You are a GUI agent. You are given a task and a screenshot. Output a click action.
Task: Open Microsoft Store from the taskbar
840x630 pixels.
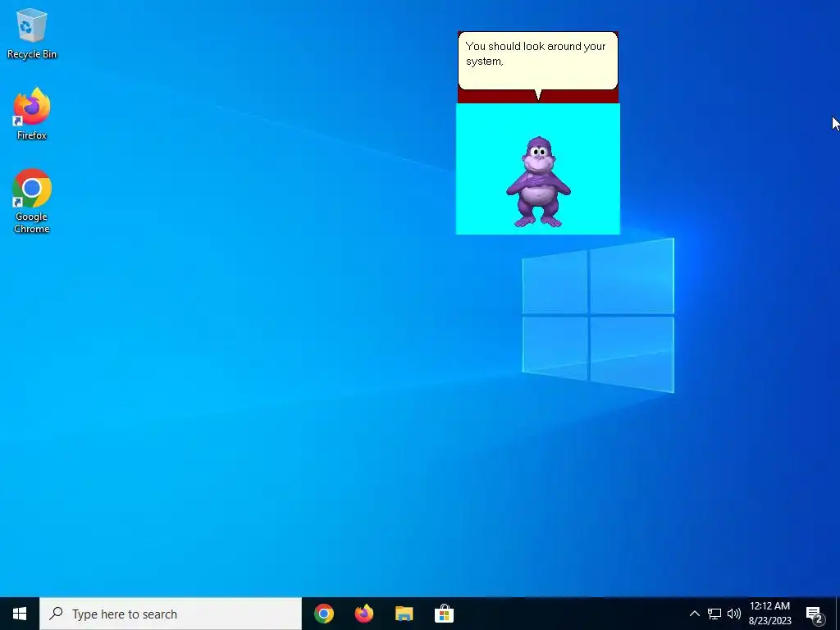coord(444,614)
